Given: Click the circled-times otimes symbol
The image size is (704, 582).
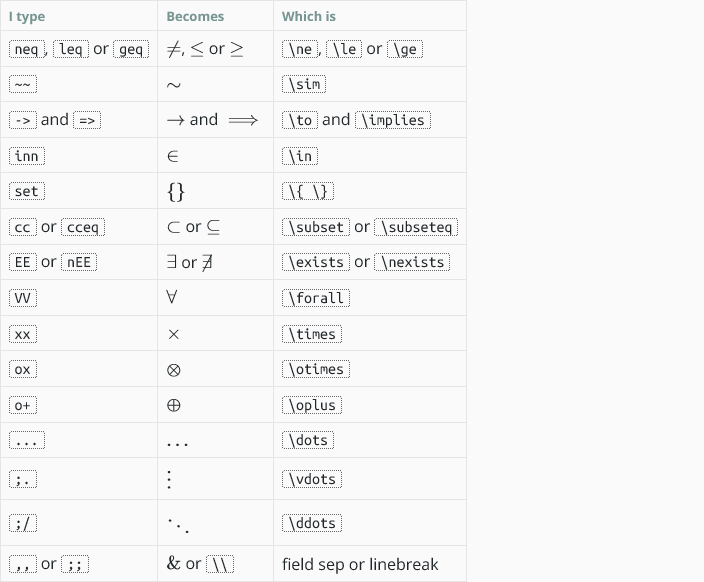Looking at the screenshot, I should (x=174, y=369).
